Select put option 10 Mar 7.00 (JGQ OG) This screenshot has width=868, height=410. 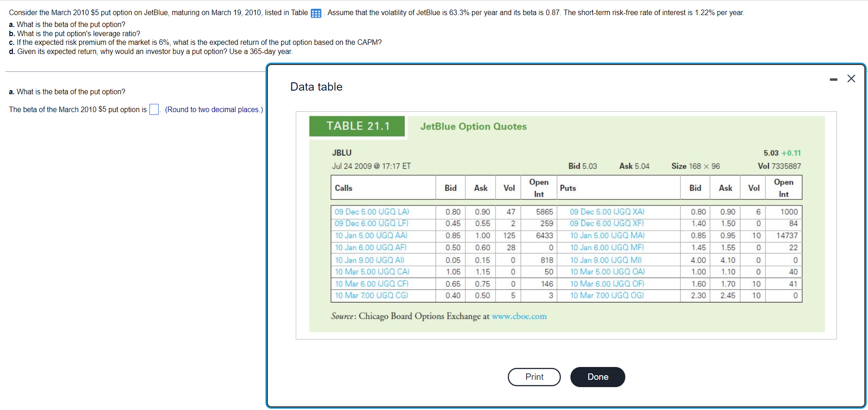point(607,296)
